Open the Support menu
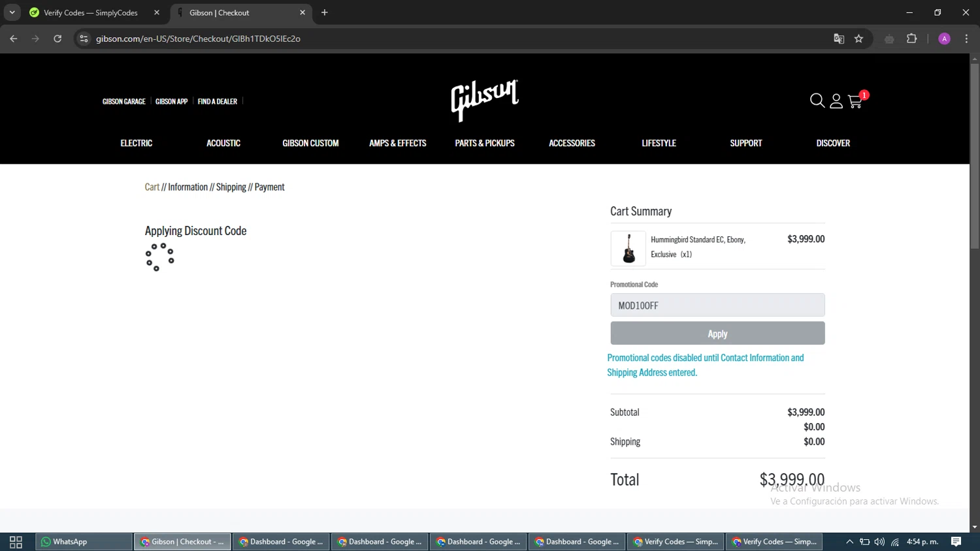This screenshot has width=980, height=551. click(x=746, y=143)
